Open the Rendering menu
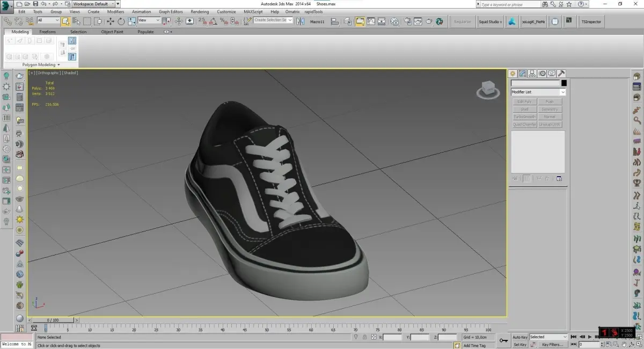The height and width of the screenshot is (349, 644). (x=200, y=11)
